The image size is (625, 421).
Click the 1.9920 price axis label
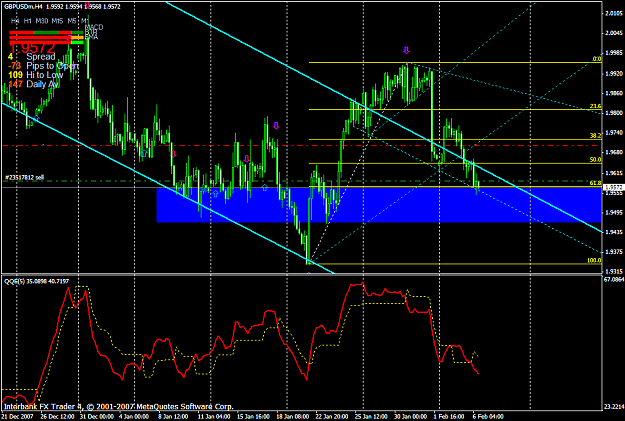[614, 73]
